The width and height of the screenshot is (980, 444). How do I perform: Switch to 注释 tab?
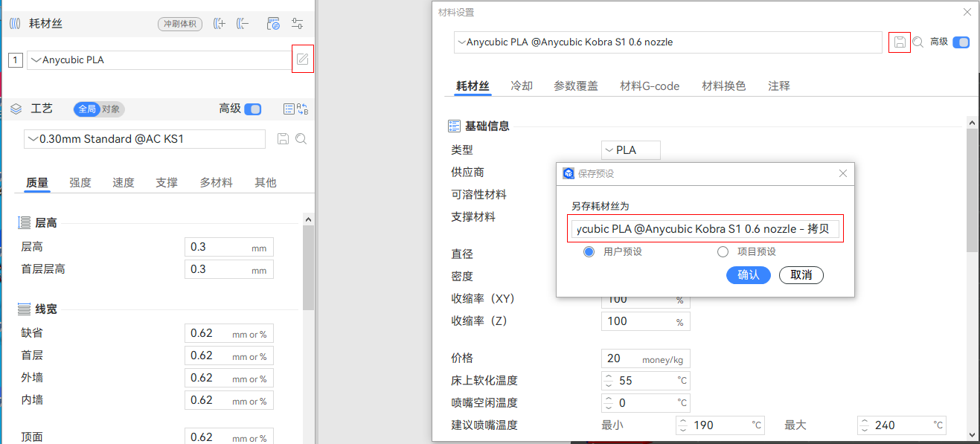click(x=779, y=86)
